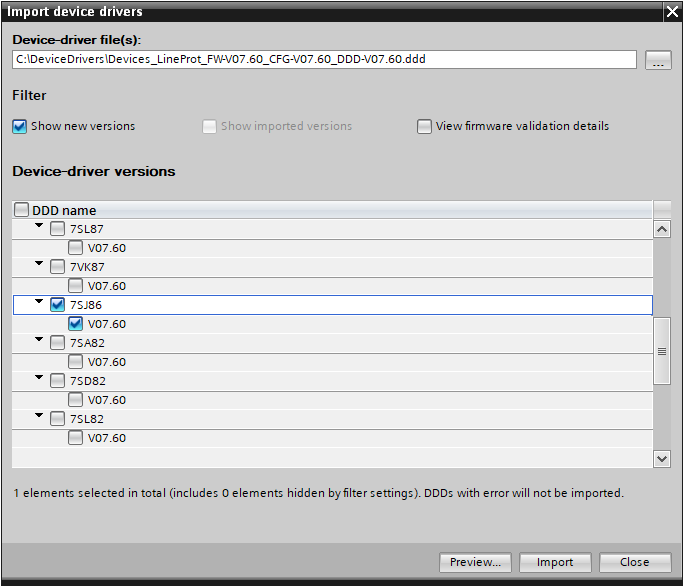Image resolution: width=684 pixels, height=587 pixels.
Task: Click the DDD name column header
Action: coord(332,210)
